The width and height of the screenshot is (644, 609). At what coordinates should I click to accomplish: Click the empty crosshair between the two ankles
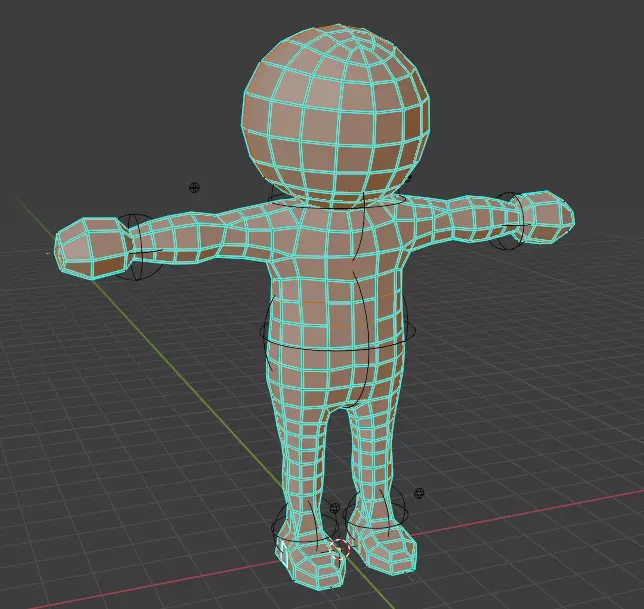(x=335, y=508)
